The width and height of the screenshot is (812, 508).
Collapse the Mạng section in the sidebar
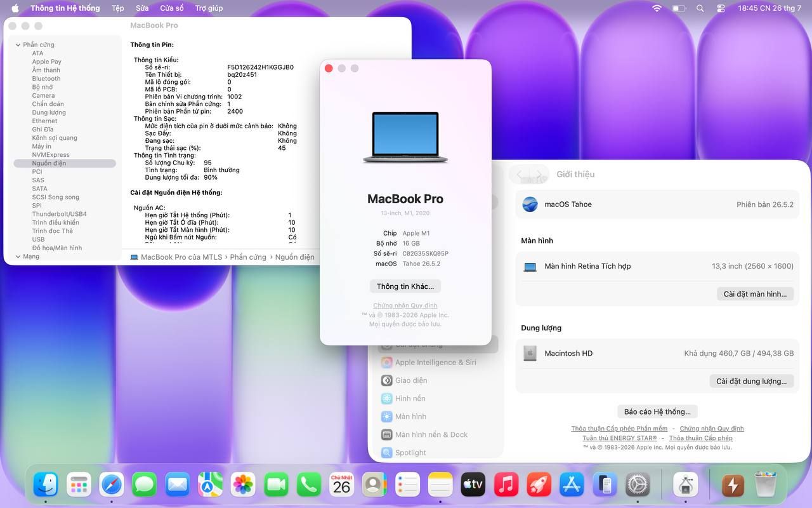(x=17, y=257)
